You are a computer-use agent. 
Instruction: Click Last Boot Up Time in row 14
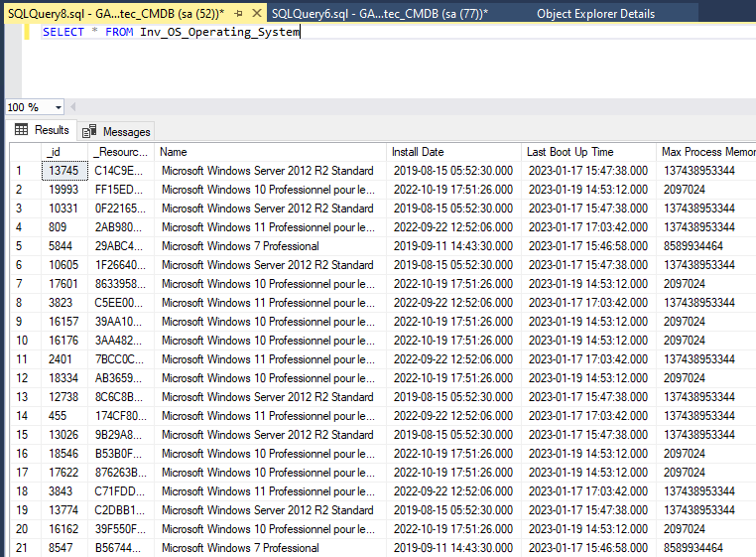(x=588, y=416)
